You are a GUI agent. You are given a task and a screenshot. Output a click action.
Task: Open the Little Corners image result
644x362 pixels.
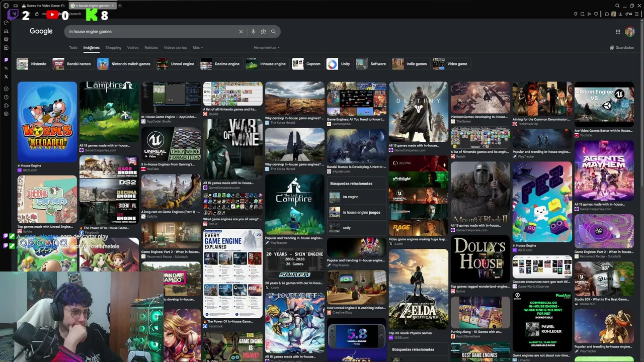click(x=47, y=199)
